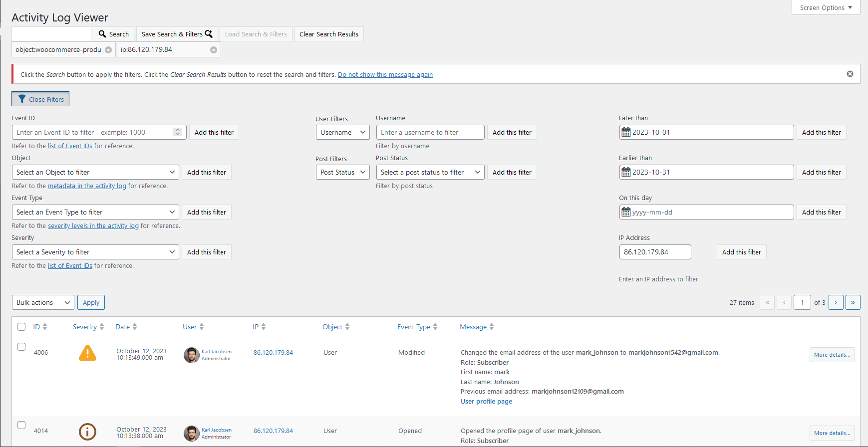Add the Object filter
The width and height of the screenshot is (868, 447).
click(207, 172)
